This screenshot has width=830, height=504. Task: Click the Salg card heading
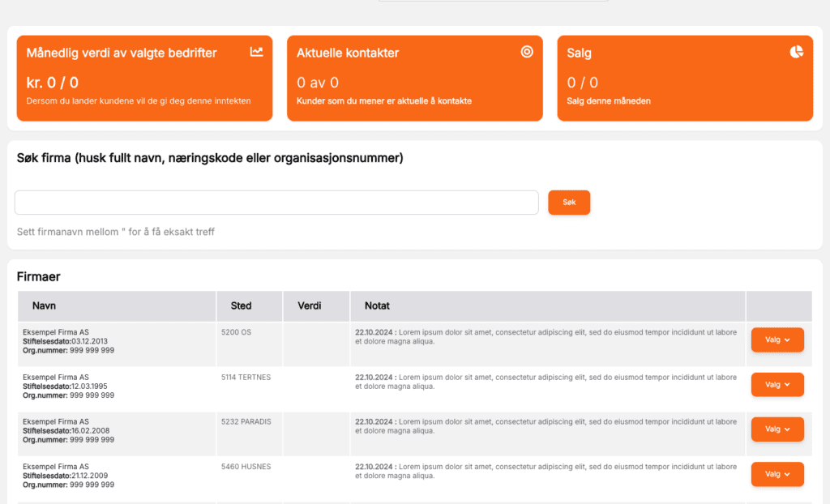pyautogui.click(x=580, y=53)
